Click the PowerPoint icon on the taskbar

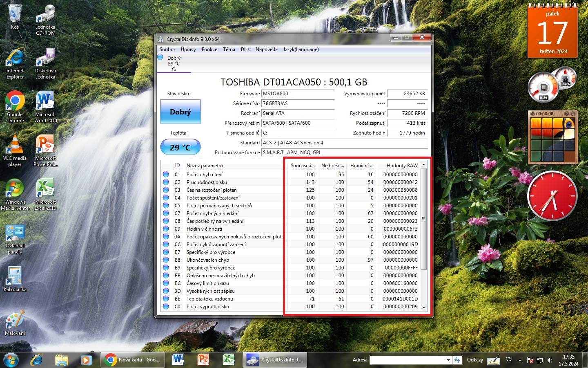pyautogui.click(x=203, y=360)
